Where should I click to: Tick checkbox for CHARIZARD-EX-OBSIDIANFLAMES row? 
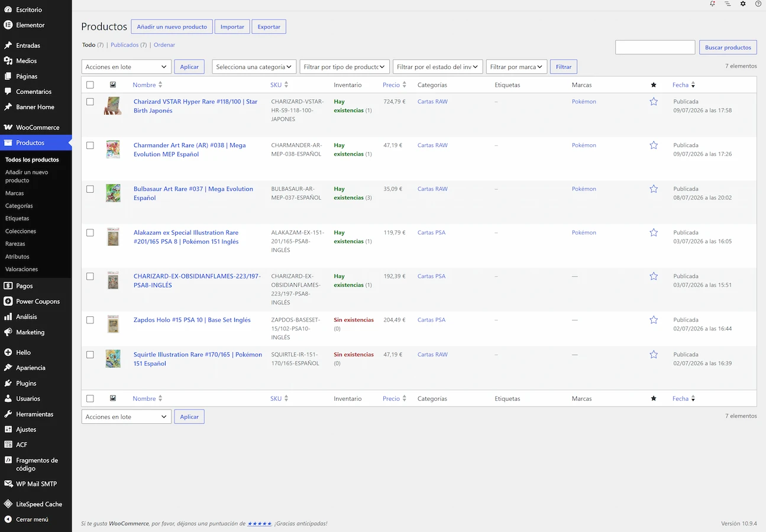pos(90,277)
